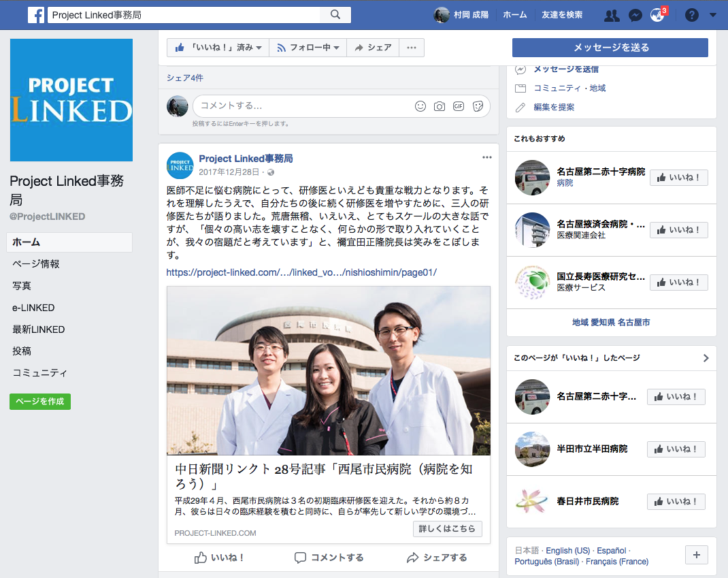Add a sticker to the comment
The width and height of the screenshot is (728, 578).
478,106
